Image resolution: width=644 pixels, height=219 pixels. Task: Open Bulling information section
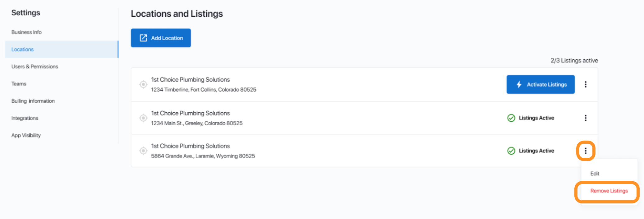33,101
